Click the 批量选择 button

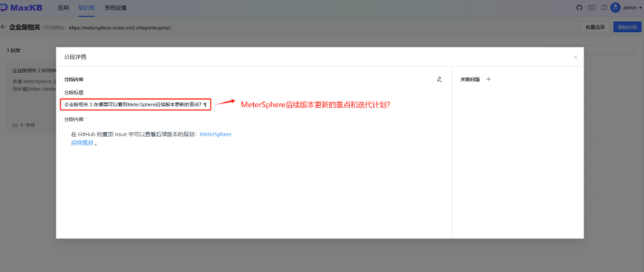point(595,28)
